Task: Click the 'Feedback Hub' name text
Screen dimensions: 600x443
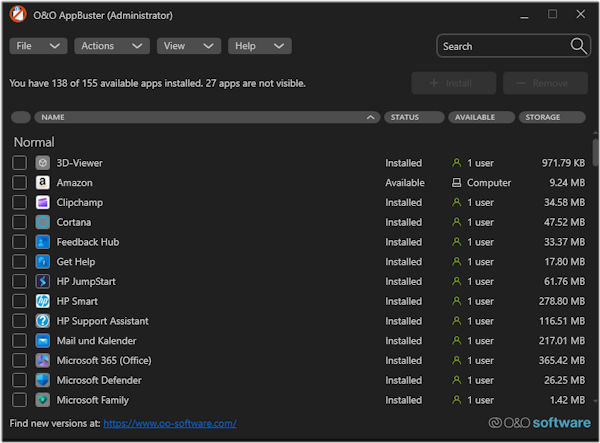Action: point(88,242)
